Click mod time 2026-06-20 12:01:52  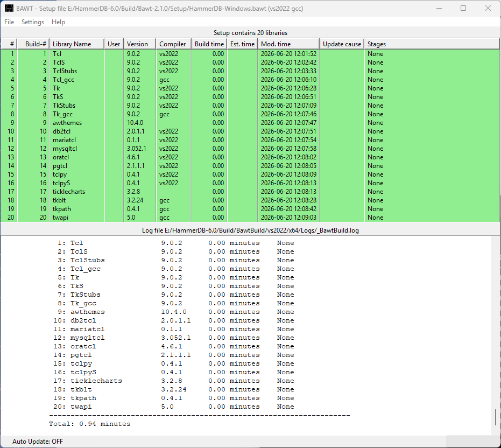pos(288,54)
